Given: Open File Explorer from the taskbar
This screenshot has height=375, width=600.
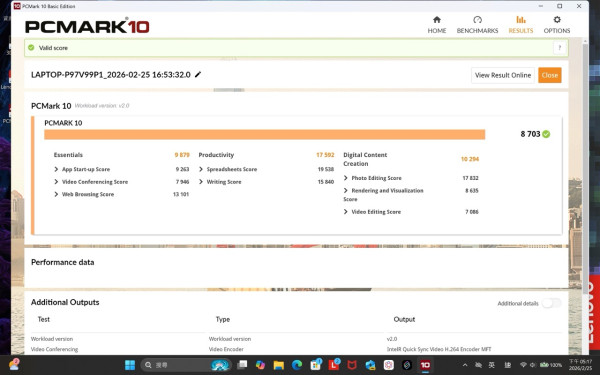Looking at the screenshot, I should (x=279, y=365).
